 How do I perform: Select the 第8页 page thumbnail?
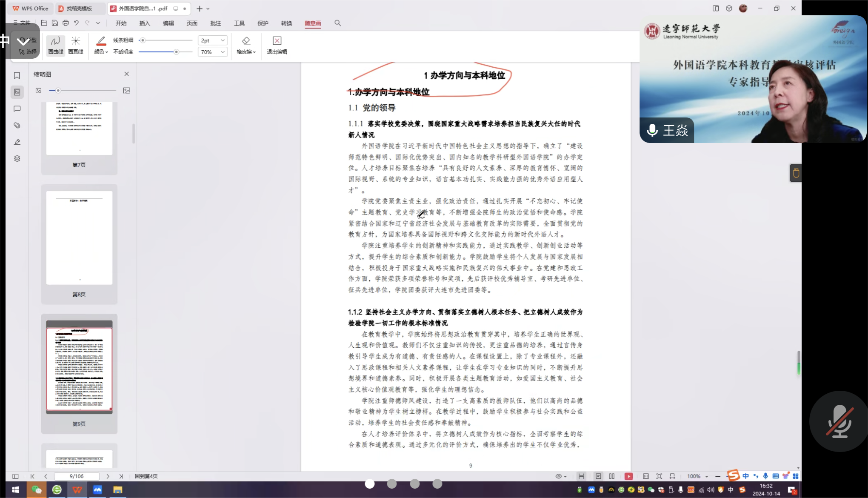tap(79, 244)
